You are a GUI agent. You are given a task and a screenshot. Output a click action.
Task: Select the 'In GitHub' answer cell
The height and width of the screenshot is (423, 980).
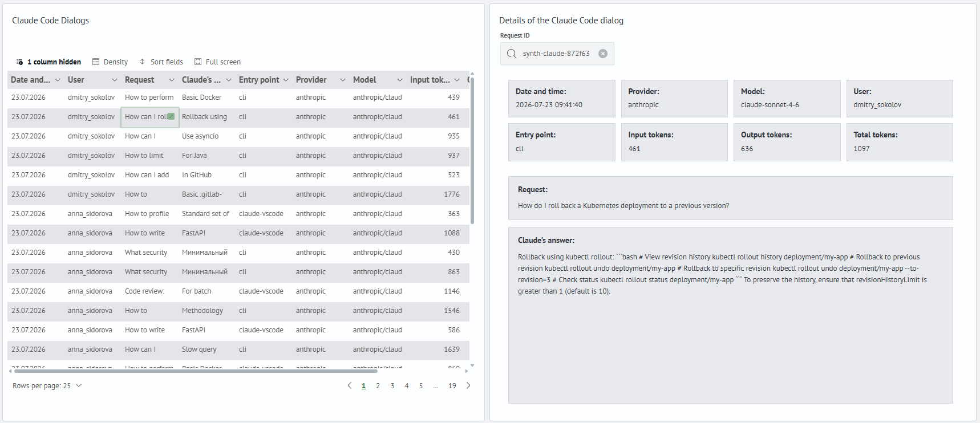(207, 175)
